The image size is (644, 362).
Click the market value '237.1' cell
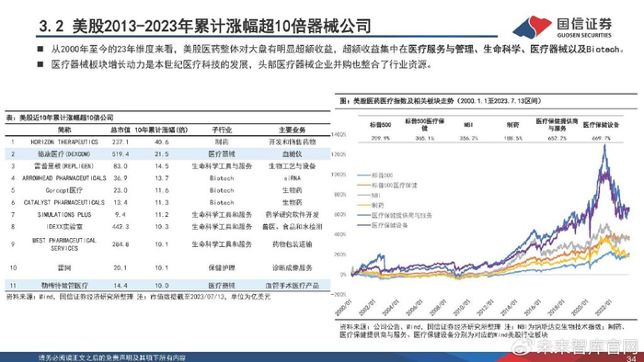120,141
